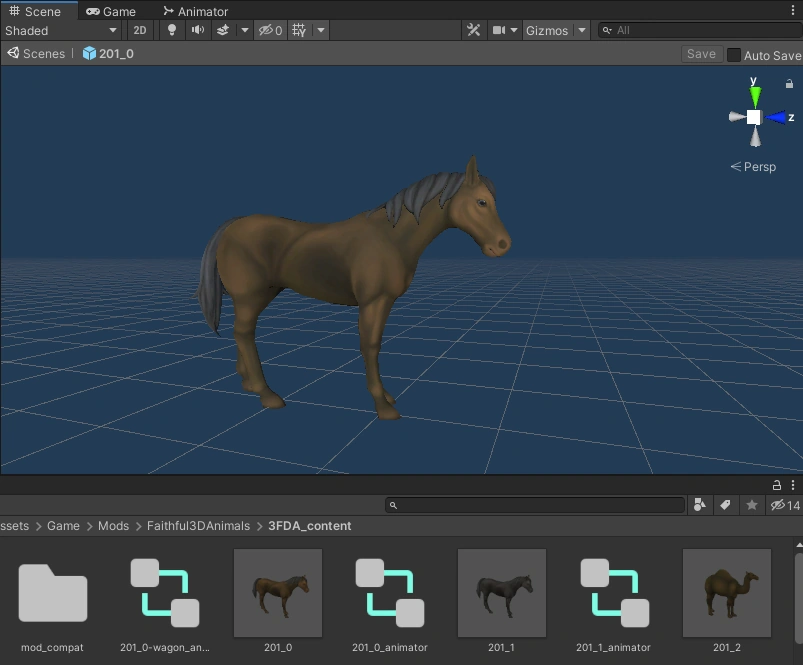Open the Shaded draw mode dropdown
The image size is (803, 665).
click(x=61, y=30)
